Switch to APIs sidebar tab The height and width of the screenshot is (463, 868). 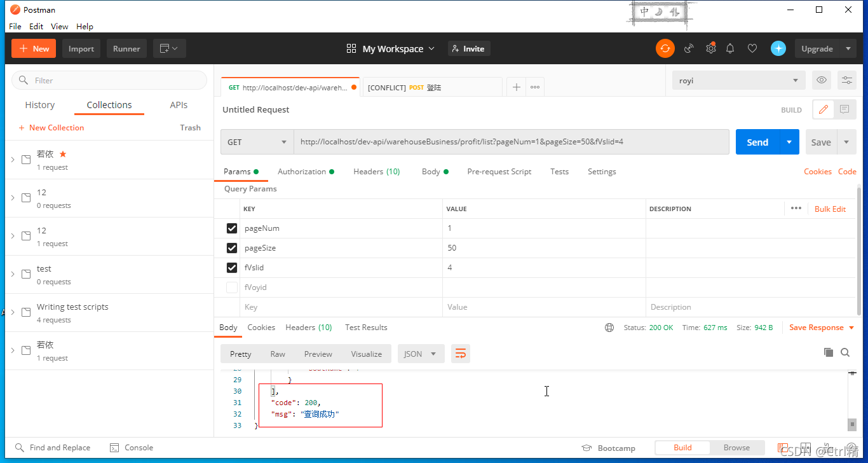[x=179, y=105]
